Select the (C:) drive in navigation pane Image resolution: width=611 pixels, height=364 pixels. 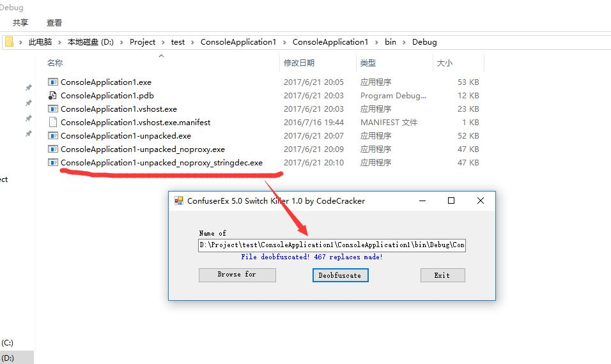(8, 342)
